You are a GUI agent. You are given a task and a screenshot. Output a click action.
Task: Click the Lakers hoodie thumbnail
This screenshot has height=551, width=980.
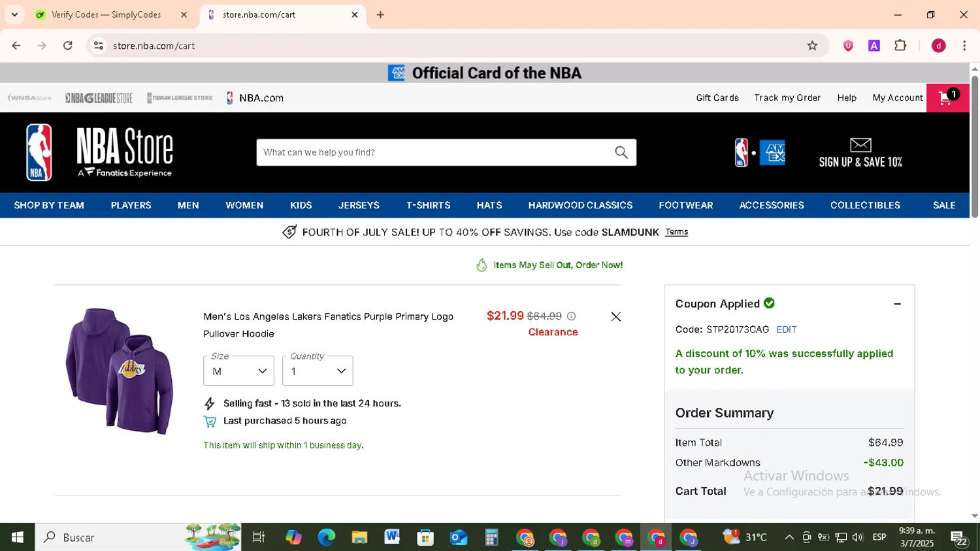coord(119,371)
